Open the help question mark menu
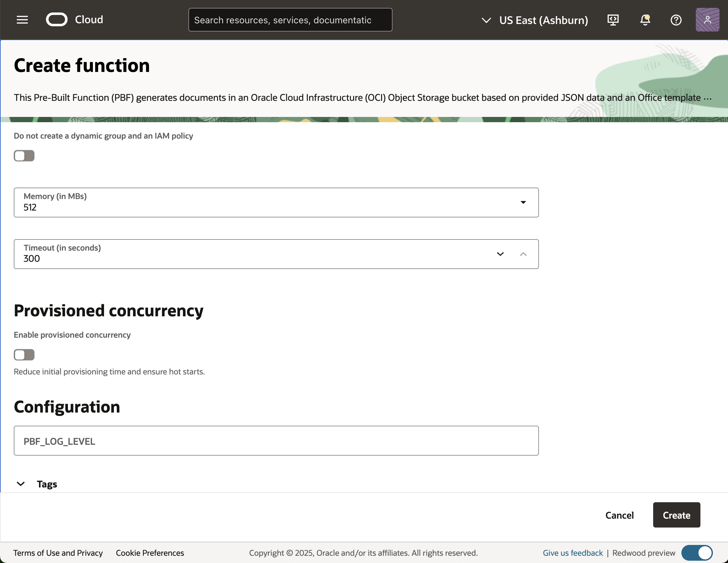The width and height of the screenshot is (728, 563). click(676, 20)
